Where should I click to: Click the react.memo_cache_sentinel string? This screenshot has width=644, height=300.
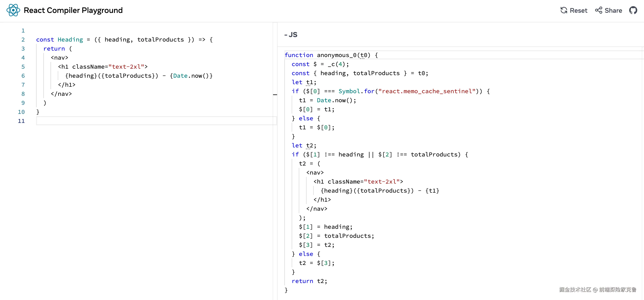[x=426, y=91]
